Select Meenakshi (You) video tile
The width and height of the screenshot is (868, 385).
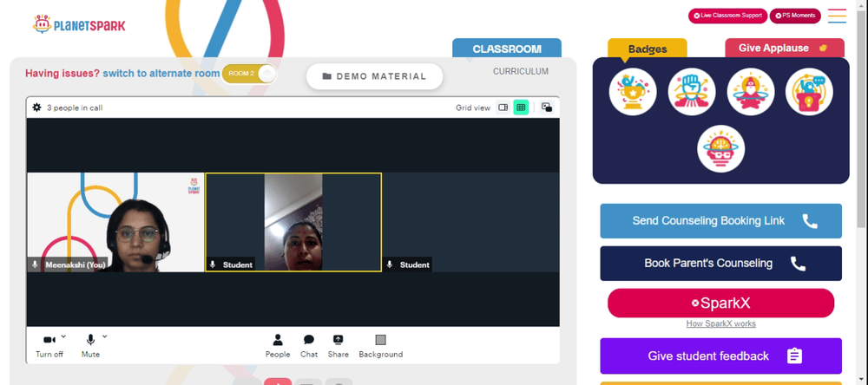coord(115,222)
